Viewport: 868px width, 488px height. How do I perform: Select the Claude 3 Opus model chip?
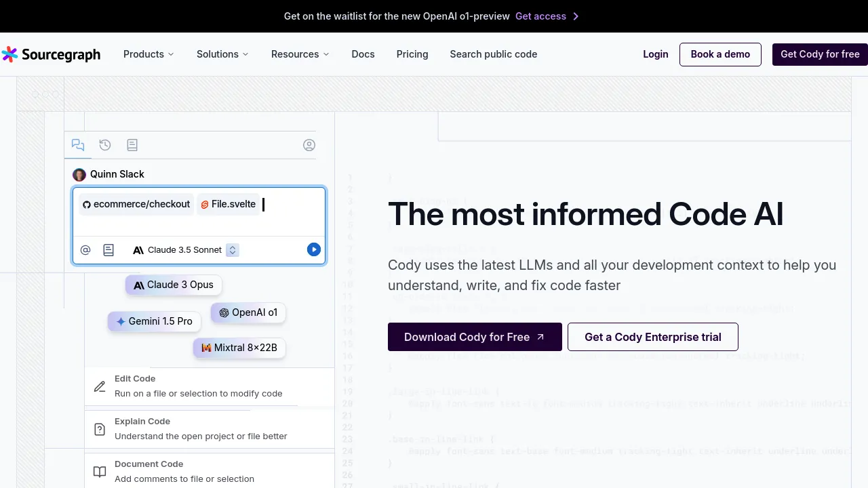174,285
